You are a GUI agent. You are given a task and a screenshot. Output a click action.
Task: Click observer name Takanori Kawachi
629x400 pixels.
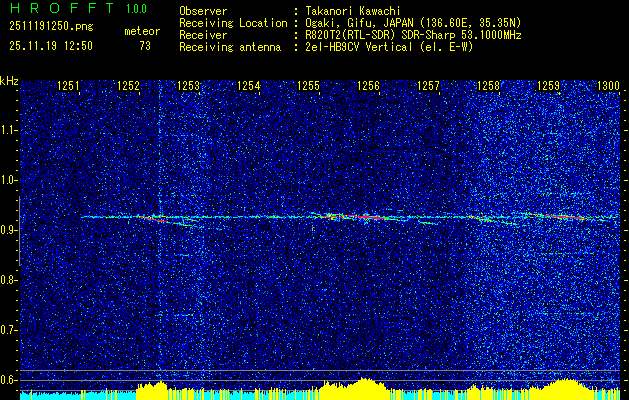[353, 11]
